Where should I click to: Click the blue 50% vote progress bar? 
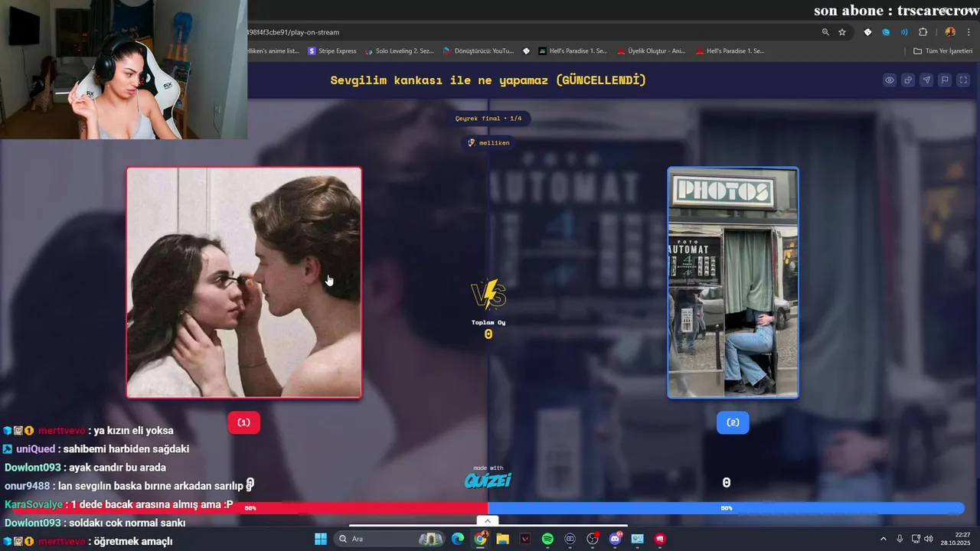point(726,508)
